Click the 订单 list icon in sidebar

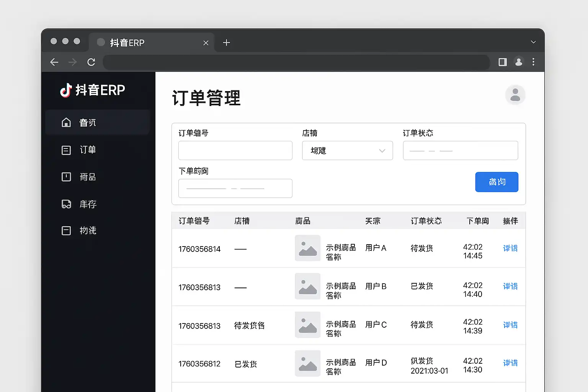66,150
